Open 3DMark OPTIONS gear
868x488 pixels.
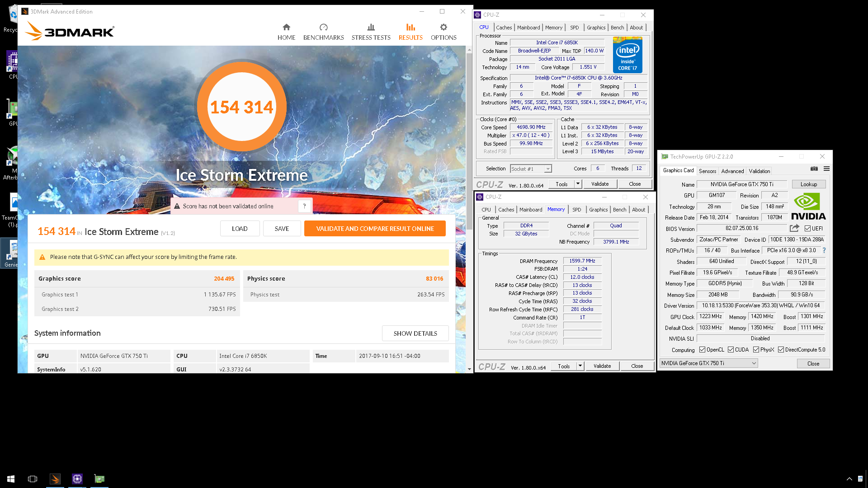pos(443,32)
